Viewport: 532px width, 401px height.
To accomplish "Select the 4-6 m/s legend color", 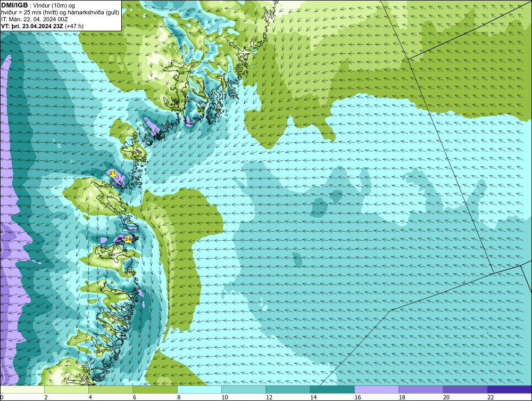I will tap(111, 389).
